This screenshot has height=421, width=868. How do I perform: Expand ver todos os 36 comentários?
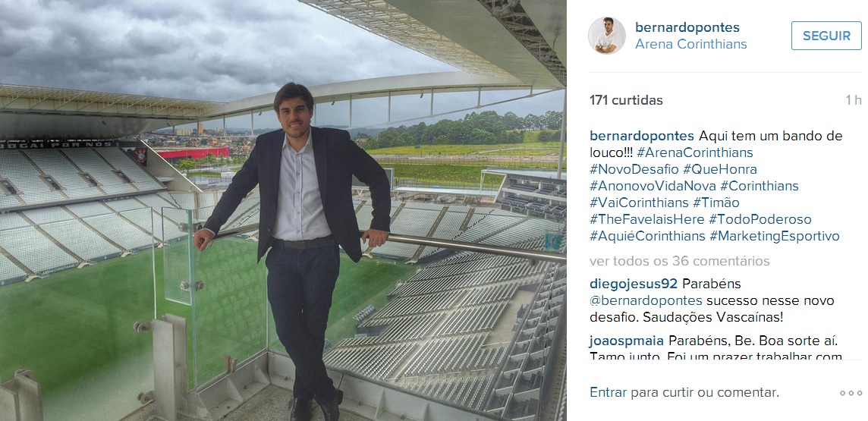[x=679, y=261]
